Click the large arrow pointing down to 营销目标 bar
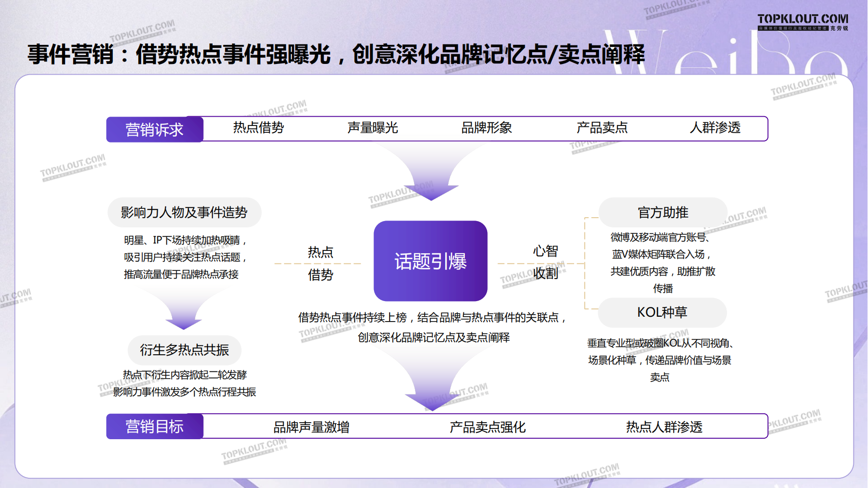Image resolution: width=868 pixels, height=488 pixels. click(432, 386)
